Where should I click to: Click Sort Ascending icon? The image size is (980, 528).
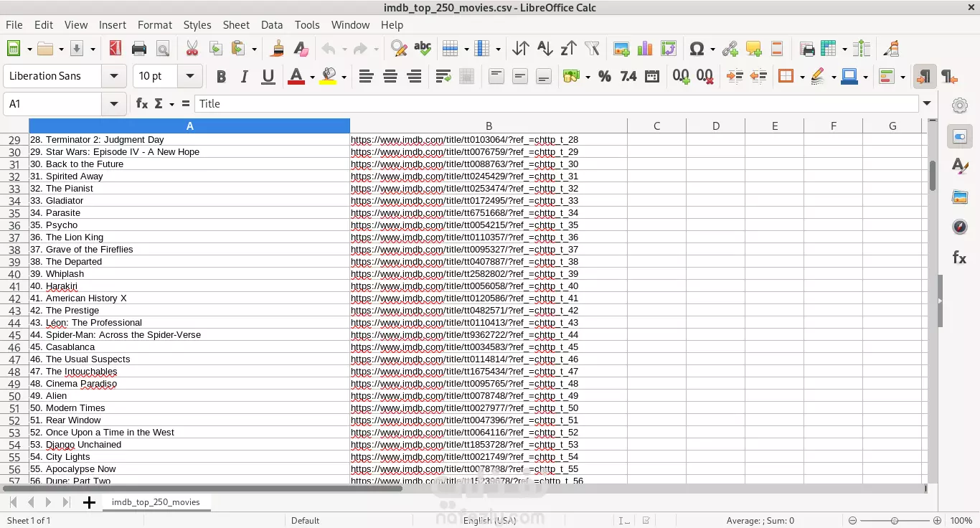(545, 49)
